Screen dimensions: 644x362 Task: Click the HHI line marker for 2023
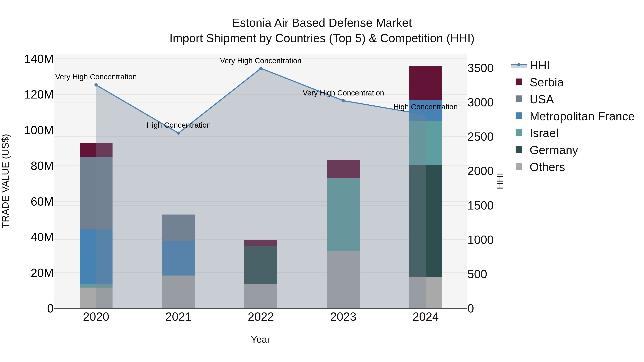343,101
